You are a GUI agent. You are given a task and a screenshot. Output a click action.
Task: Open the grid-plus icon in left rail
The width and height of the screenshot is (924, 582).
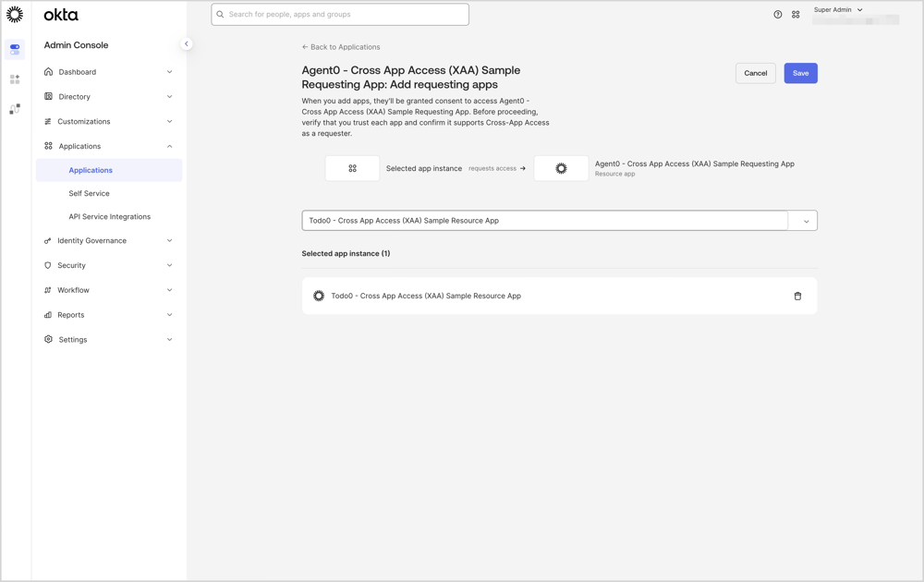[15, 79]
